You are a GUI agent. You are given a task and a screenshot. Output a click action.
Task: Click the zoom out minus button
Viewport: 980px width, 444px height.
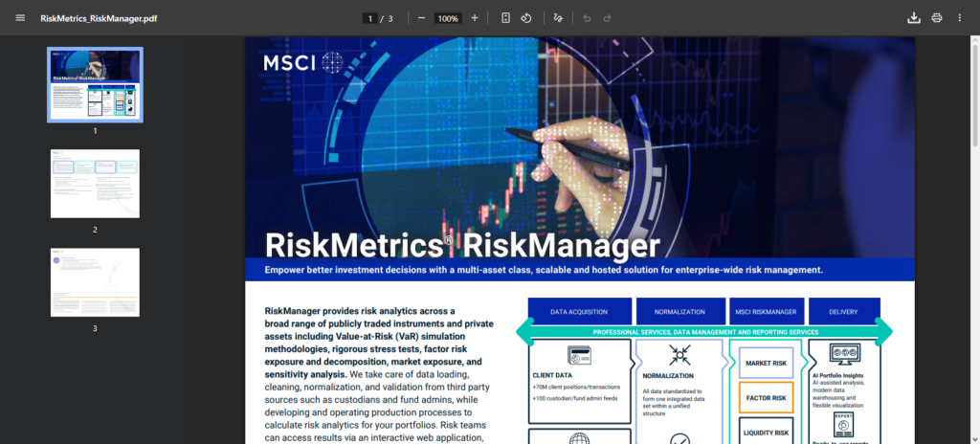421,18
